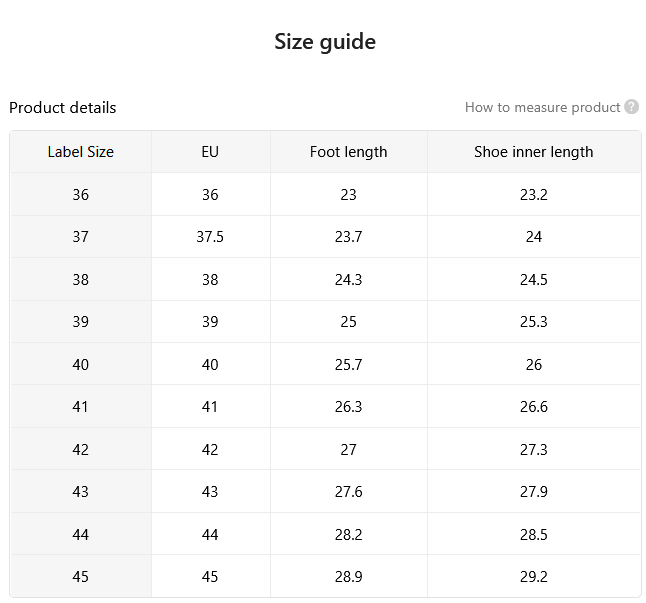Select label size 36 row cell

point(81,194)
